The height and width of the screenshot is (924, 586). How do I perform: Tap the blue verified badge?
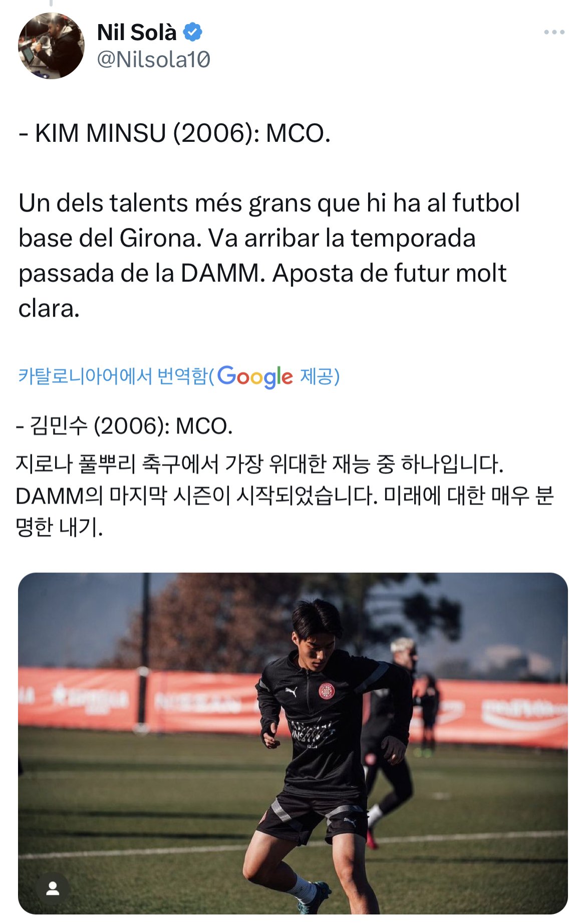[x=192, y=33]
